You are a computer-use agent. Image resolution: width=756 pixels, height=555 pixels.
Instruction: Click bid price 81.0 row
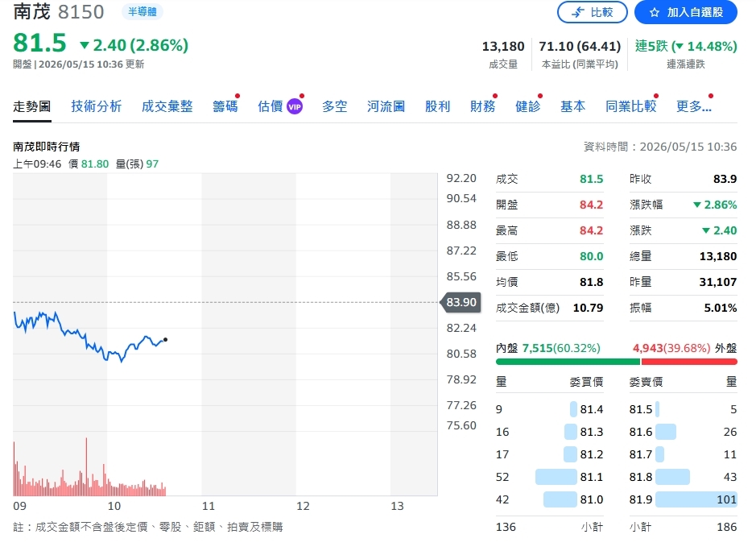tap(550, 499)
